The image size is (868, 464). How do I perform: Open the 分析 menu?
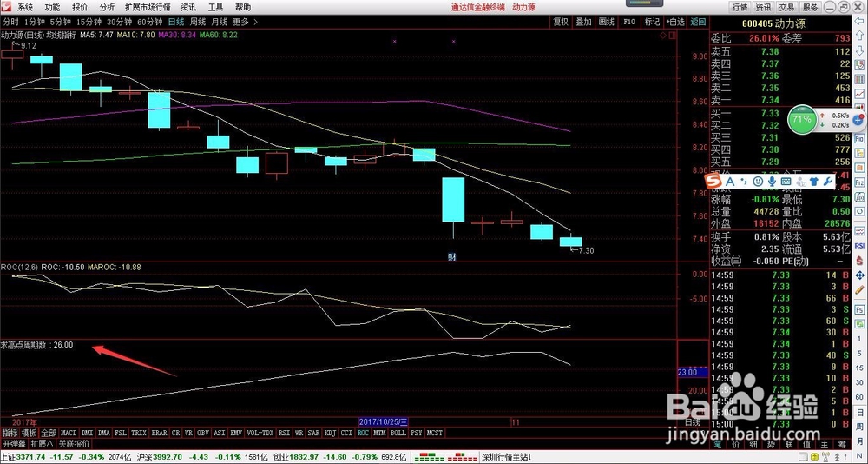coord(107,7)
